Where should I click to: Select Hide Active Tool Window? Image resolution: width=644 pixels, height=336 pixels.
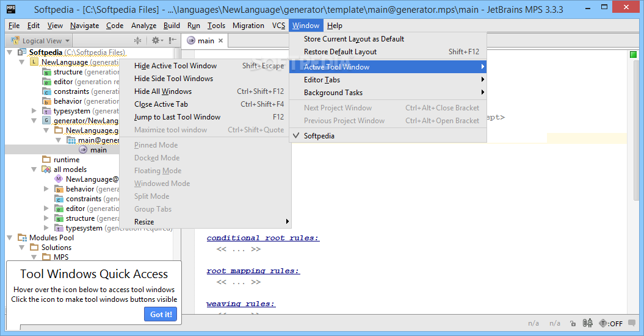point(205,66)
